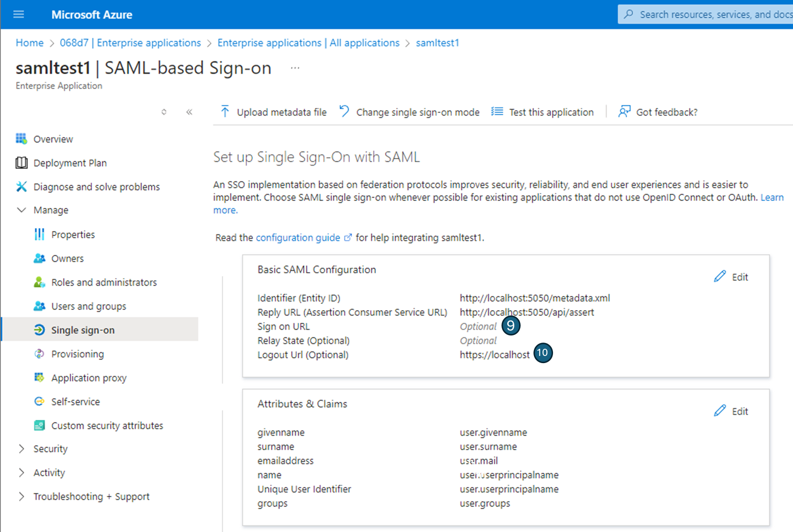The height and width of the screenshot is (532, 793).
Task: Click the Application proxy icon
Action: (40, 377)
